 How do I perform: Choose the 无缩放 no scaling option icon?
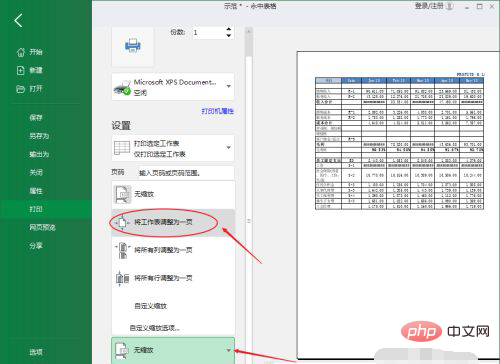click(122, 194)
